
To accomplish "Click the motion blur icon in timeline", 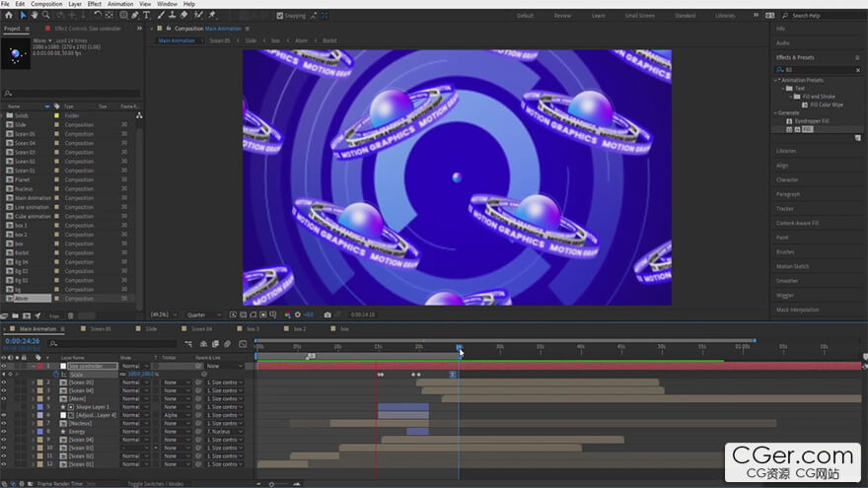I will point(228,344).
